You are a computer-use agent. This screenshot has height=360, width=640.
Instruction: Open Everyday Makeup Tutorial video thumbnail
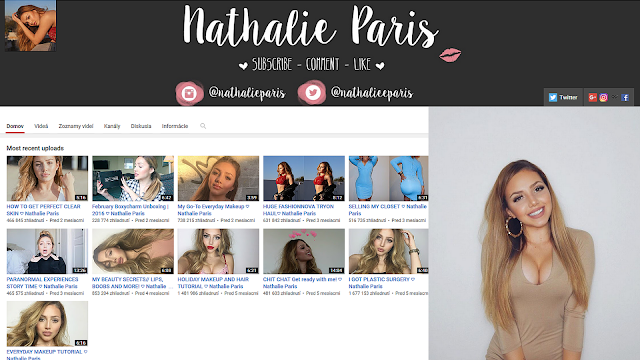point(47,324)
